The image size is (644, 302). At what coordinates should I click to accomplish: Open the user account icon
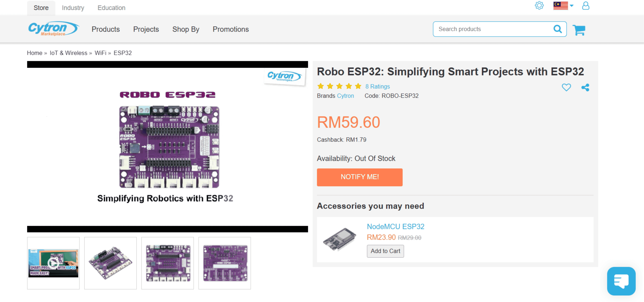[586, 6]
